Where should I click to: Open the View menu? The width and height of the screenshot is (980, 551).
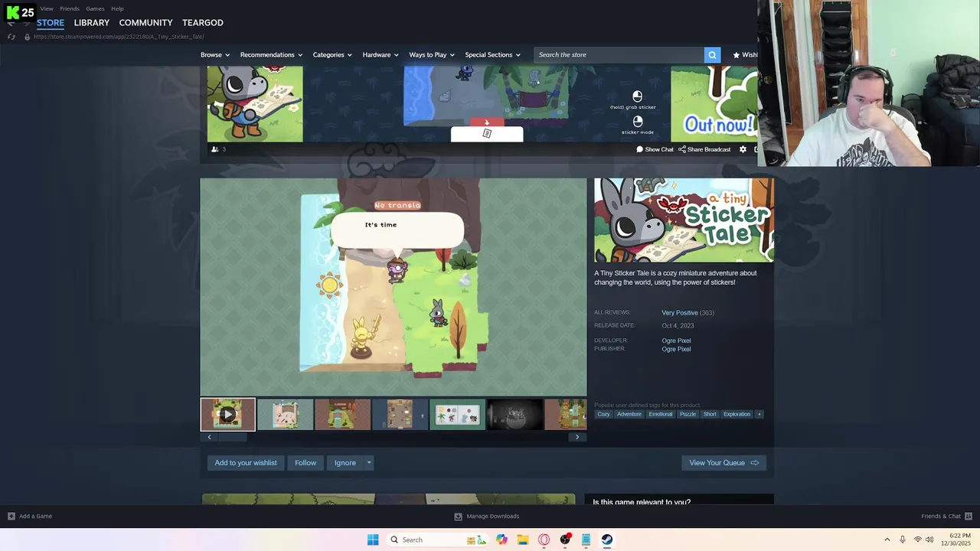(47, 8)
